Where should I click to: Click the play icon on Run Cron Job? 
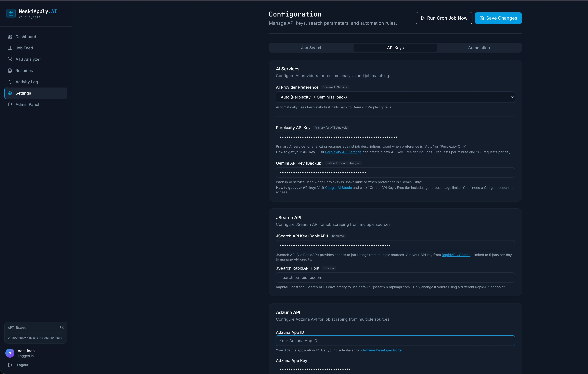click(423, 18)
